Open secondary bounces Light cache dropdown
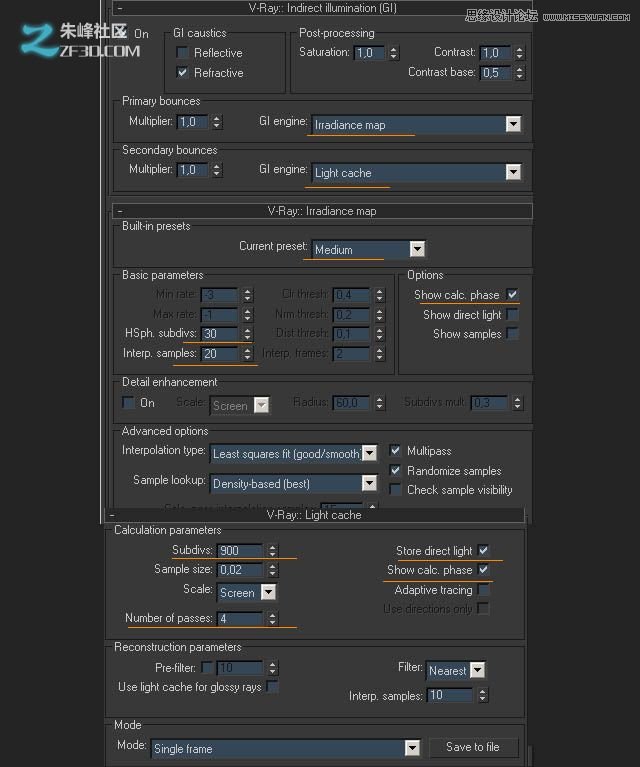 click(513, 172)
